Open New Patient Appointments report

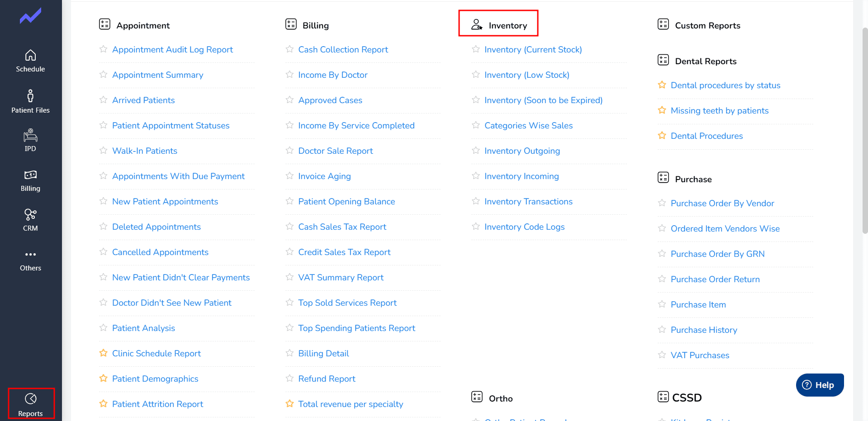[x=165, y=201]
